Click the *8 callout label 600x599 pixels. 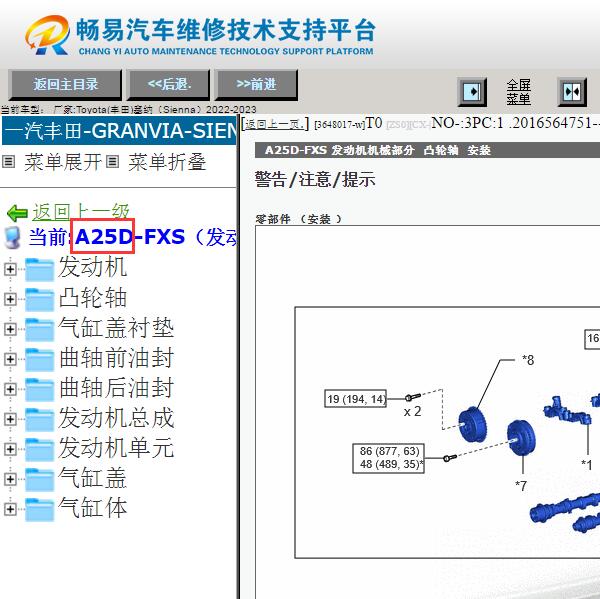528,360
